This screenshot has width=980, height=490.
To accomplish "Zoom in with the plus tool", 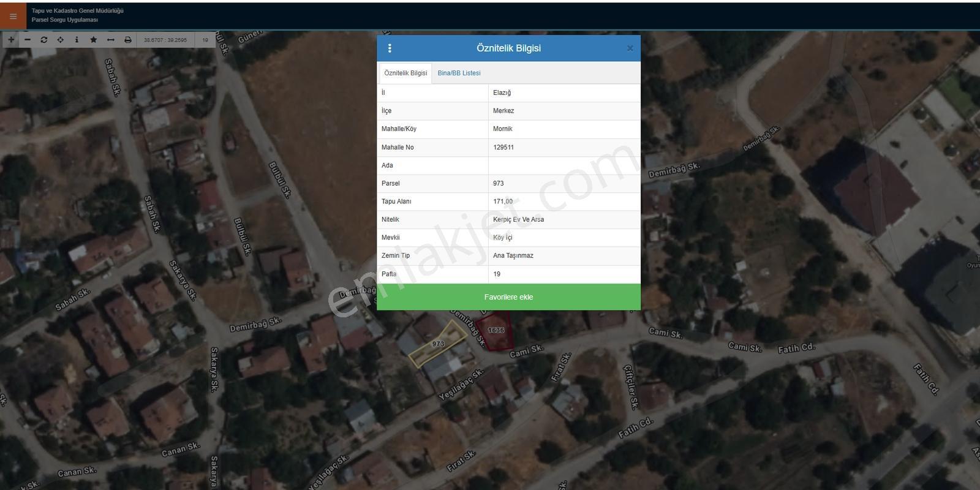I will [11, 40].
